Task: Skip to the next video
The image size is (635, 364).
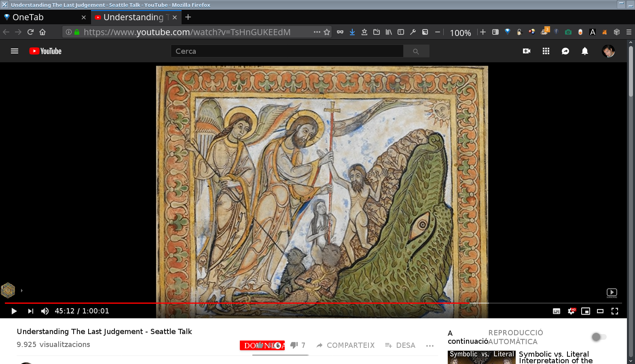Action: [x=30, y=311]
